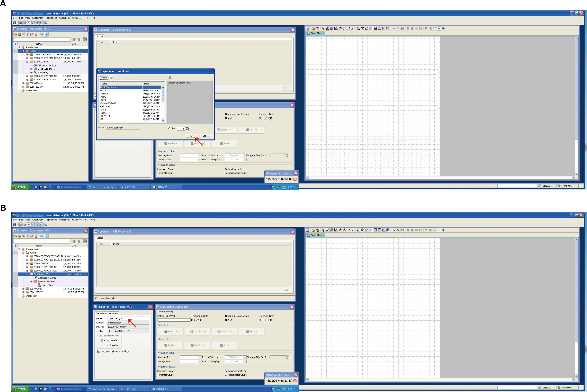
Task: Select the 4 Log Decades option
Action: coord(102,341)
